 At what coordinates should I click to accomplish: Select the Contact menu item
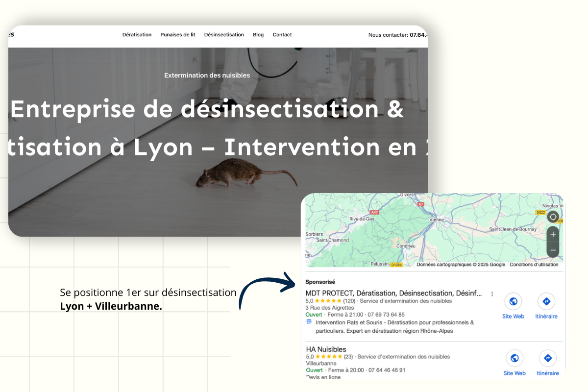pos(282,35)
